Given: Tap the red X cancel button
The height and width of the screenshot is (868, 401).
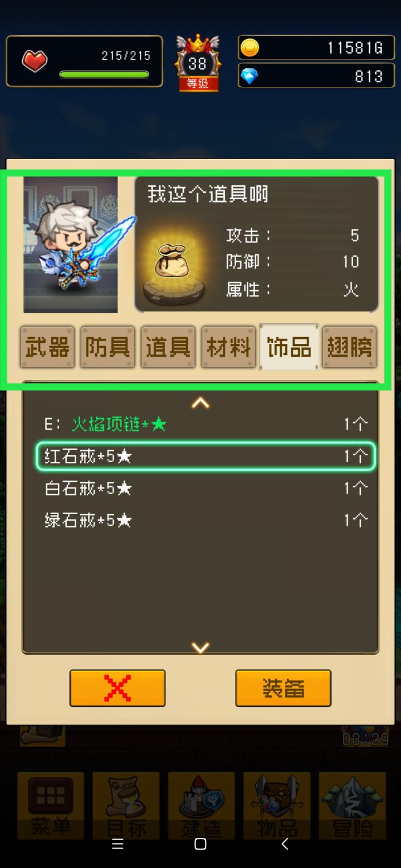Looking at the screenshot, I should [118, 688].
